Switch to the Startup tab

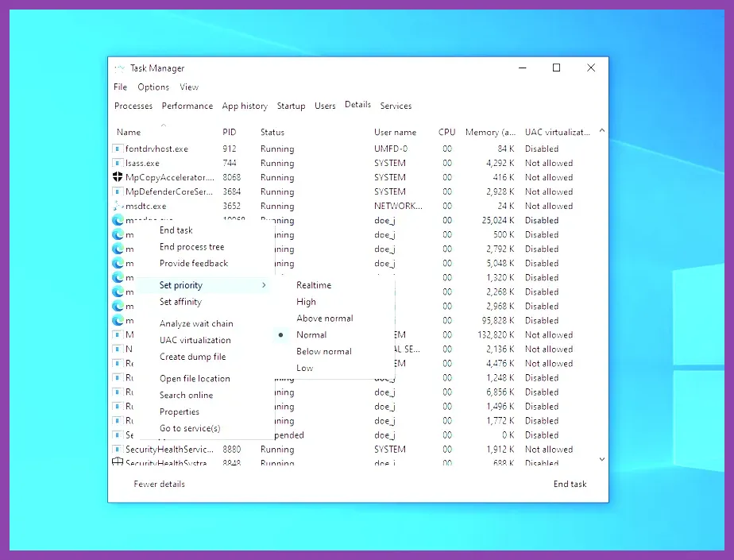click(292, 106)
